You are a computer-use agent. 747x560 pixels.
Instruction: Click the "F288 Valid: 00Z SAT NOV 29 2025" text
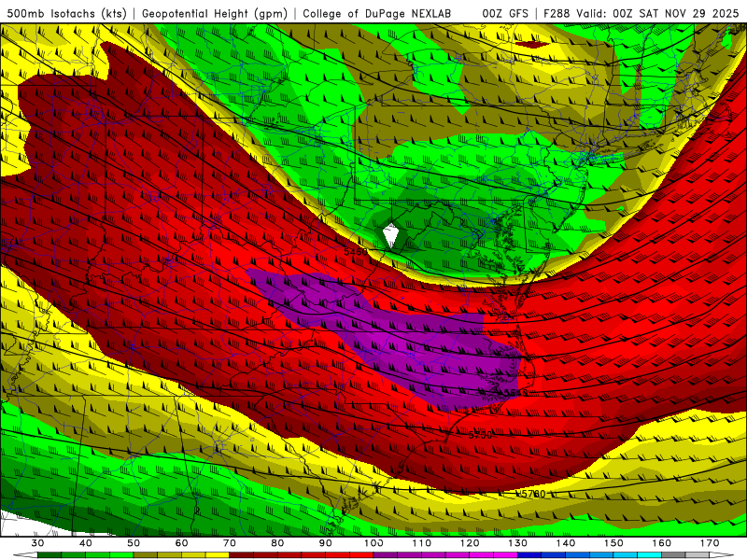(641, 14)
